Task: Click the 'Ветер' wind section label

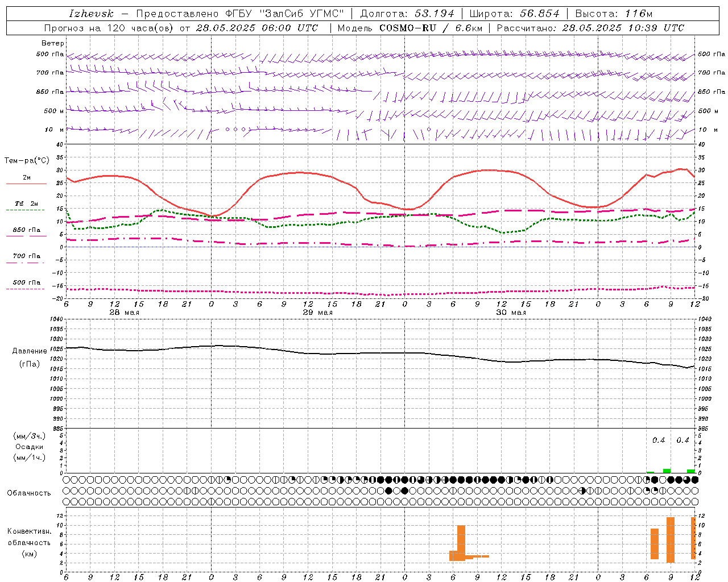Action: 52,43
